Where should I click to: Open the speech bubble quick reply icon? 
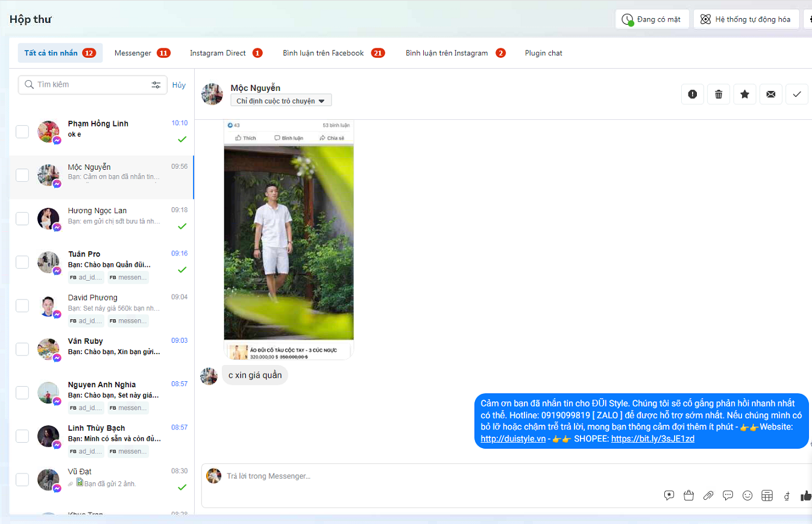[728, 496]
